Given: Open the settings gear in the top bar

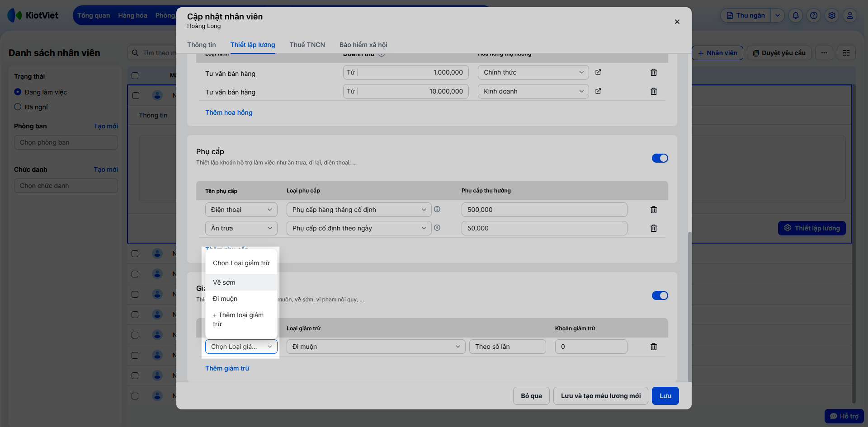Looking at the screenshot, I should point(832,15).
